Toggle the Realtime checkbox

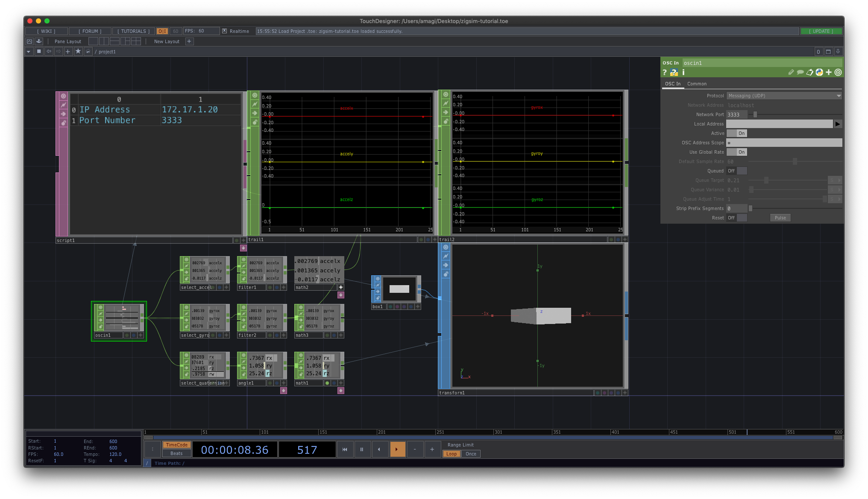pyautogui.click(x=225, y=31)
